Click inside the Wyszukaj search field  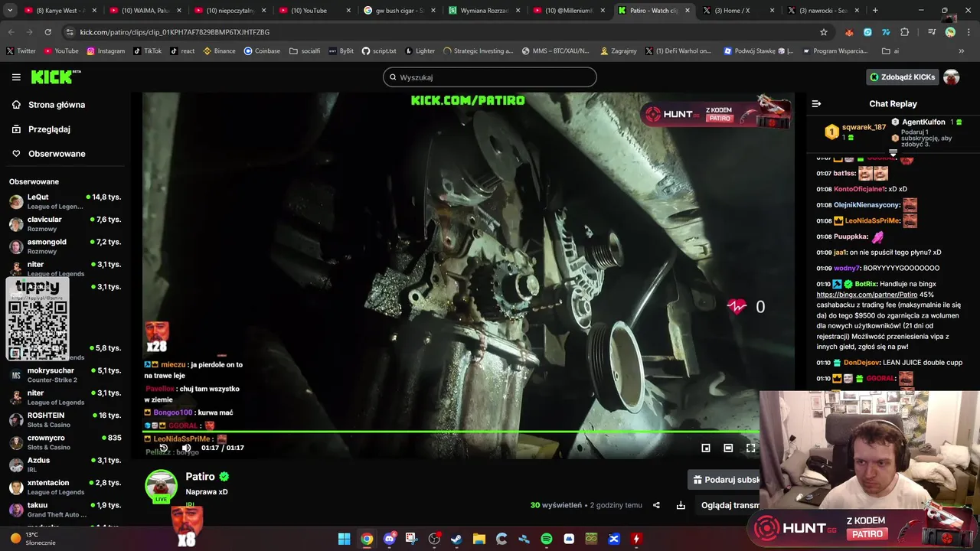click(x=490, y=77)
